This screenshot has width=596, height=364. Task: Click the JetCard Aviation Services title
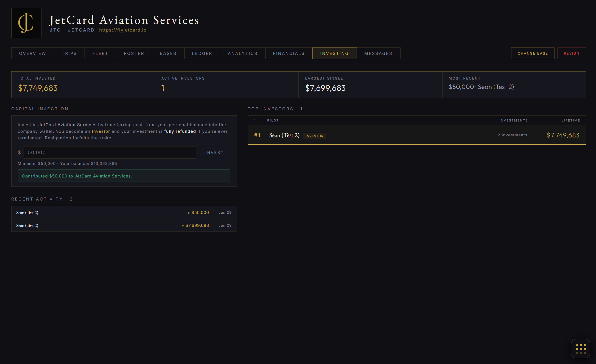click(x=124, y=20)
